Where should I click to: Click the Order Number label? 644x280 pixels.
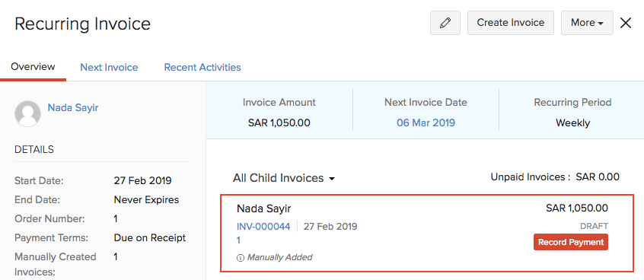pyautogui.click(x=49, y=219)
